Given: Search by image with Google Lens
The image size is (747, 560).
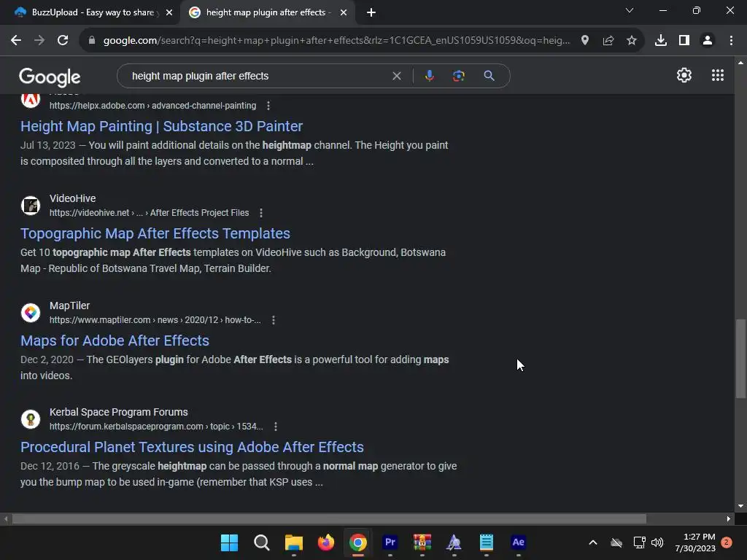Looking at the screenshot, I should click(459, 76).
